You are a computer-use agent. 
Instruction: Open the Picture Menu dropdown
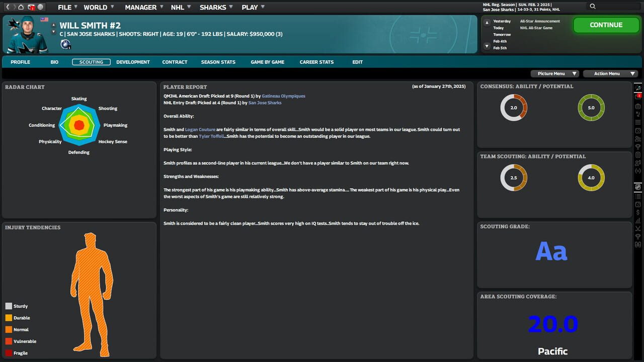click(x=554, y=73)
